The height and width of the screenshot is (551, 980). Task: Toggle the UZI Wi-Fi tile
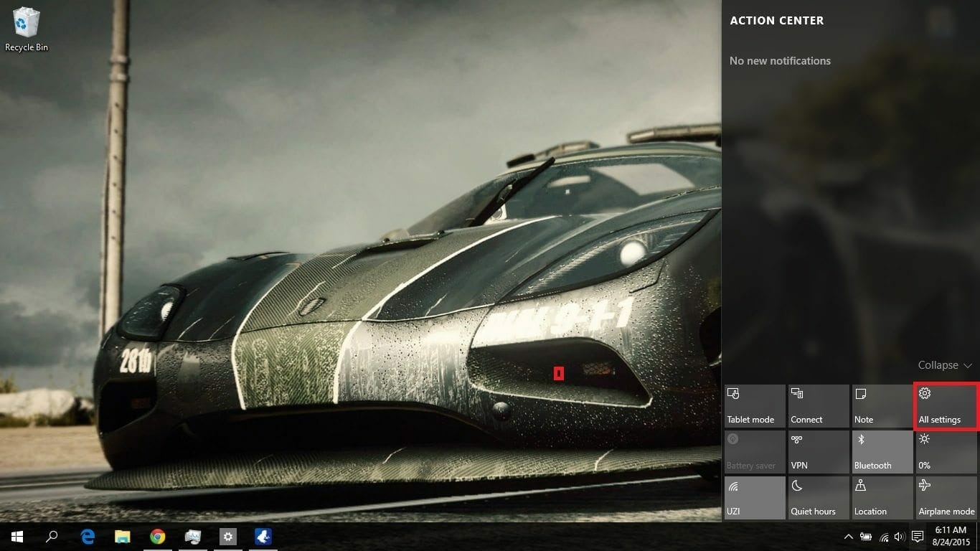click(x=755, y=498)
